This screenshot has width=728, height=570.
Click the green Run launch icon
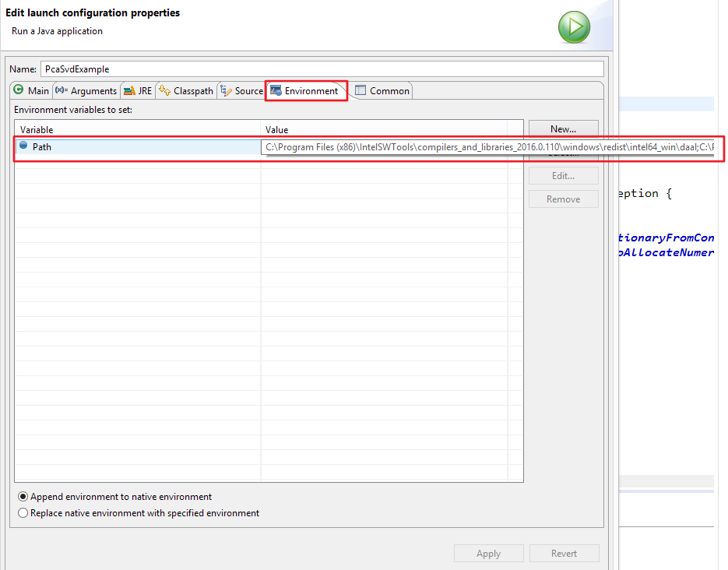click(574, 27)
